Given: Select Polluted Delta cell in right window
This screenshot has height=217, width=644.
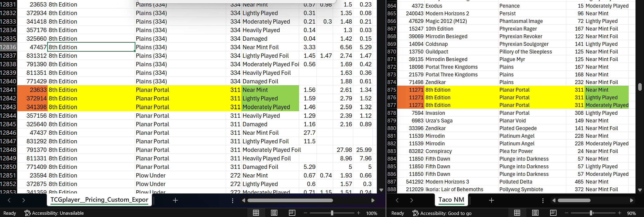Looking at the screenshot, I should click(532, 182).
